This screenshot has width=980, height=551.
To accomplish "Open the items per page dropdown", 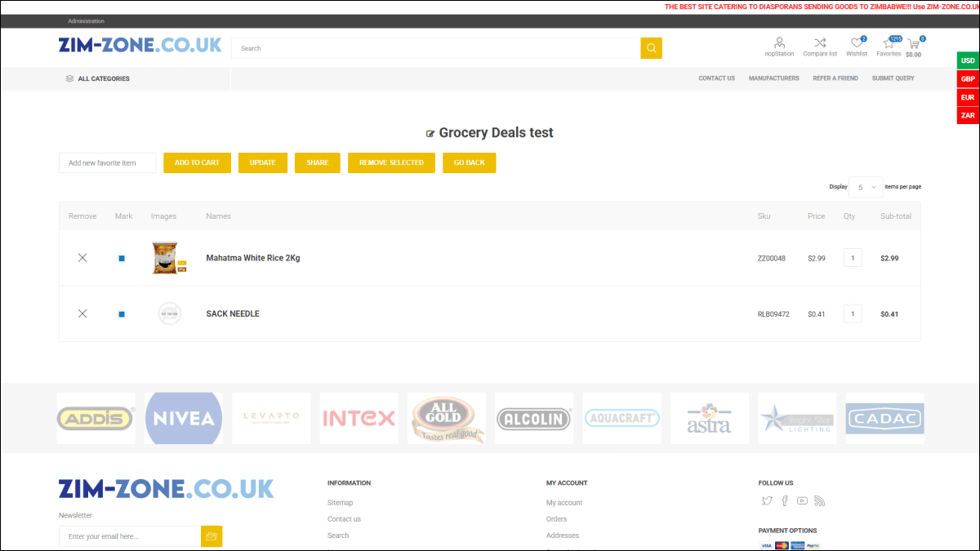I will (866, 187).
